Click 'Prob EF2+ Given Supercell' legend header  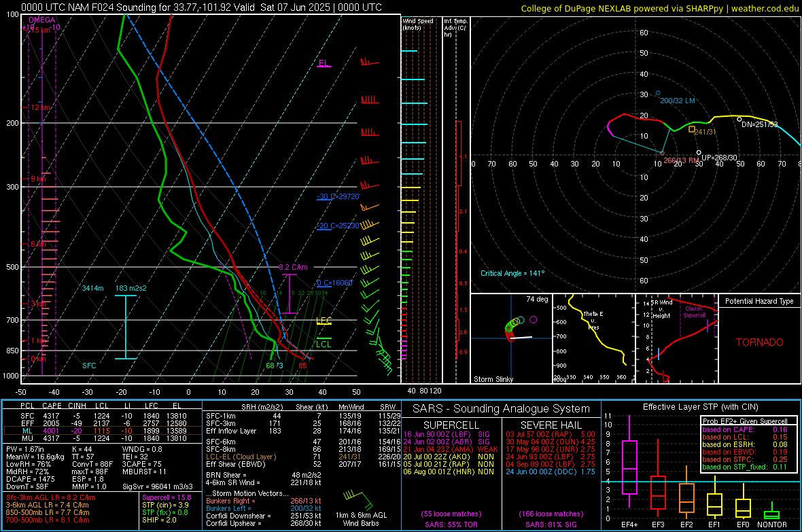(x=745, y=421)
